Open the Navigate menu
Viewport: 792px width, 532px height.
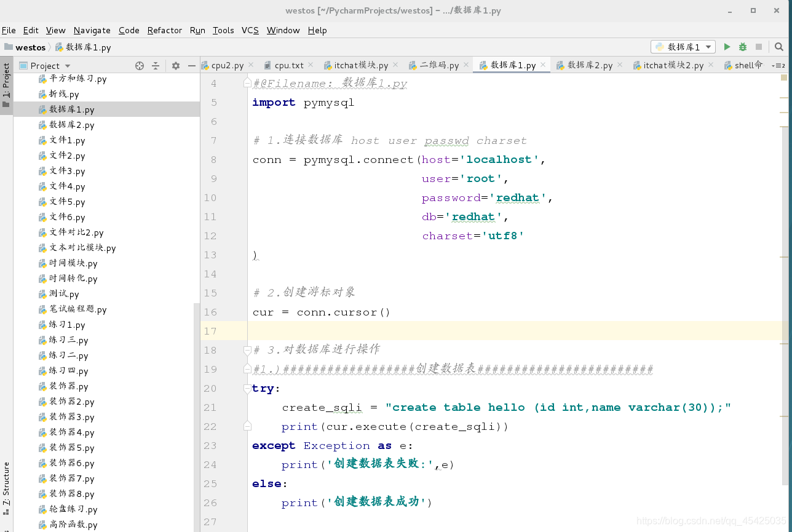pyautogui.click(x=92, y=30)
